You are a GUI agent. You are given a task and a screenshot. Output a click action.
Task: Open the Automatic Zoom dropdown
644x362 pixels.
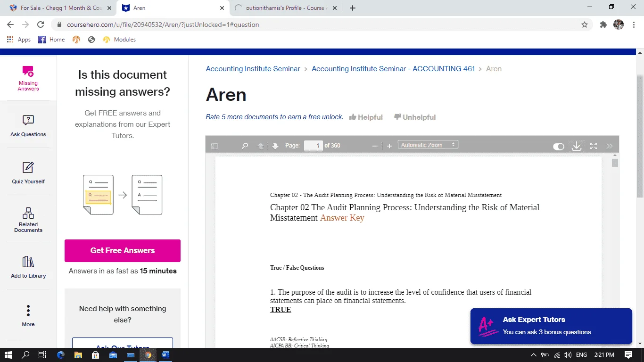tap(428, 145)
